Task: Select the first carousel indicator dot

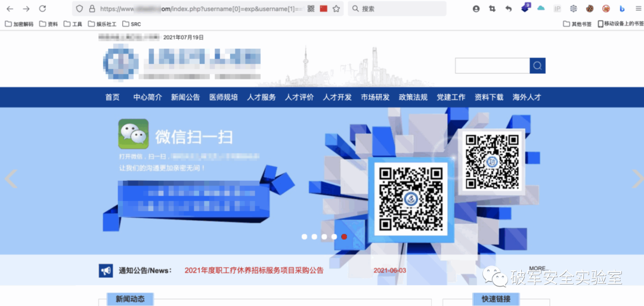Action: (x=304, y=237)
